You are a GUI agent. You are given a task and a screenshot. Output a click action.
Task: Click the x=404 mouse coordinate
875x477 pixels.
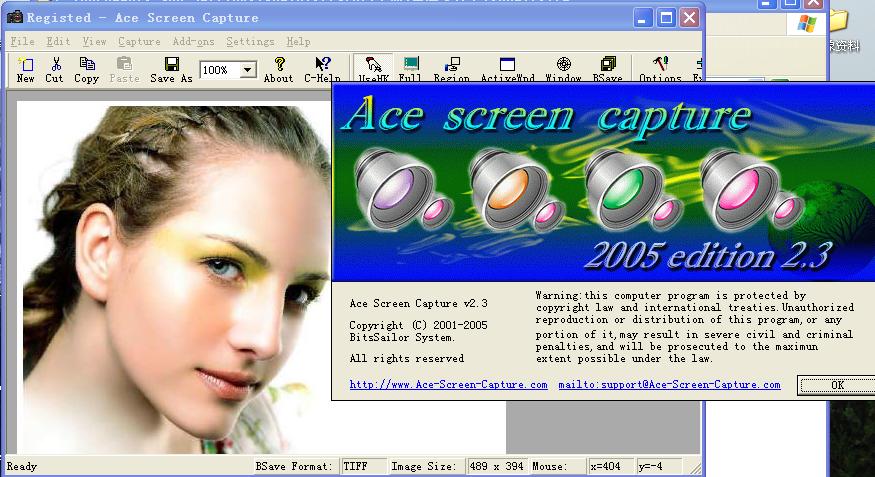(x=611, y=466)
